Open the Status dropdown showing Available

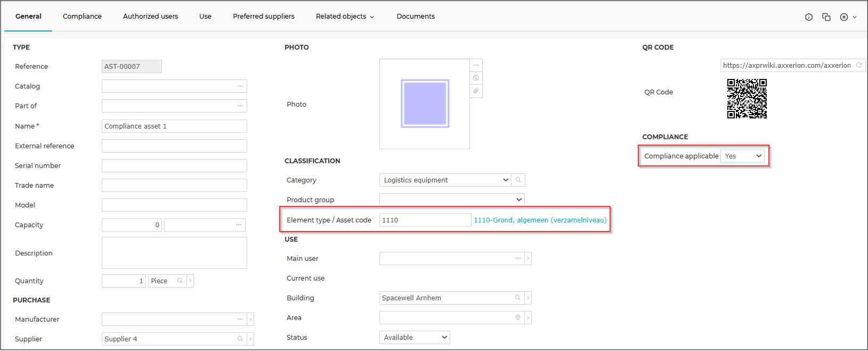pyautogui.click(x=415, y=337)
